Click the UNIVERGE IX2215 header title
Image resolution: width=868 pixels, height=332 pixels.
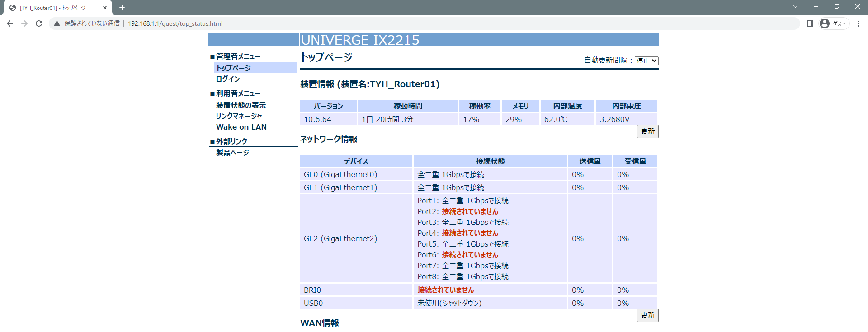coord(360,40)
